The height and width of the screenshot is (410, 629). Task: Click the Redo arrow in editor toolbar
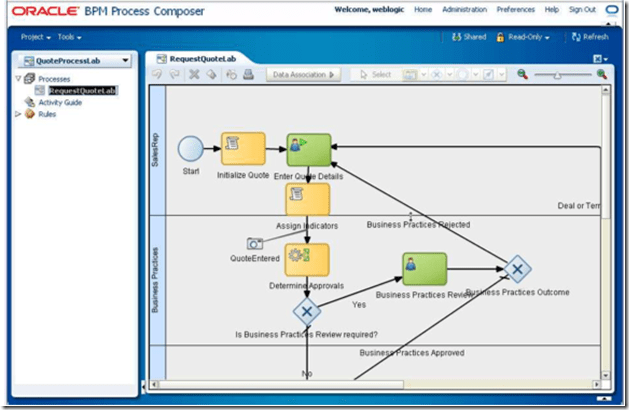(x=174, y=74)
